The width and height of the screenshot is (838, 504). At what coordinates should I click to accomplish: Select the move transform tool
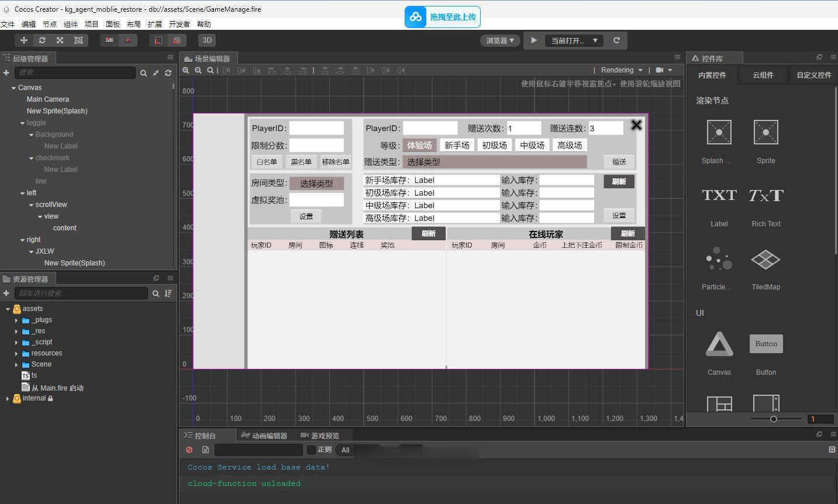tap(24, 40)
